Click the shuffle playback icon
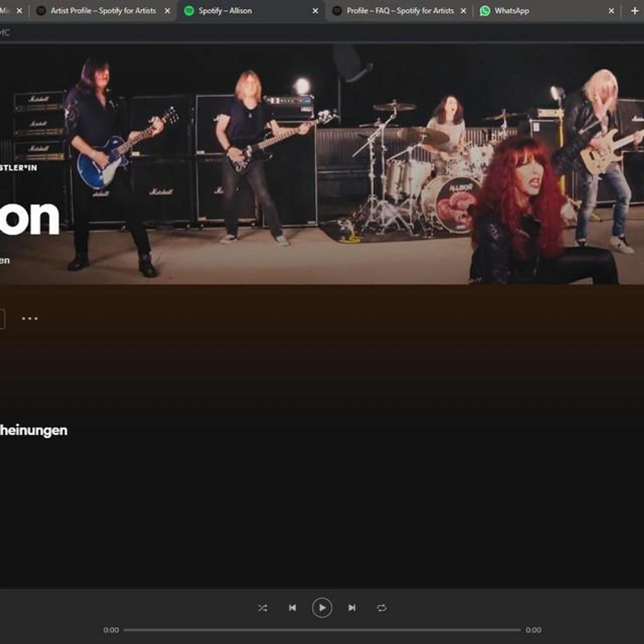 tap(263, 608)
